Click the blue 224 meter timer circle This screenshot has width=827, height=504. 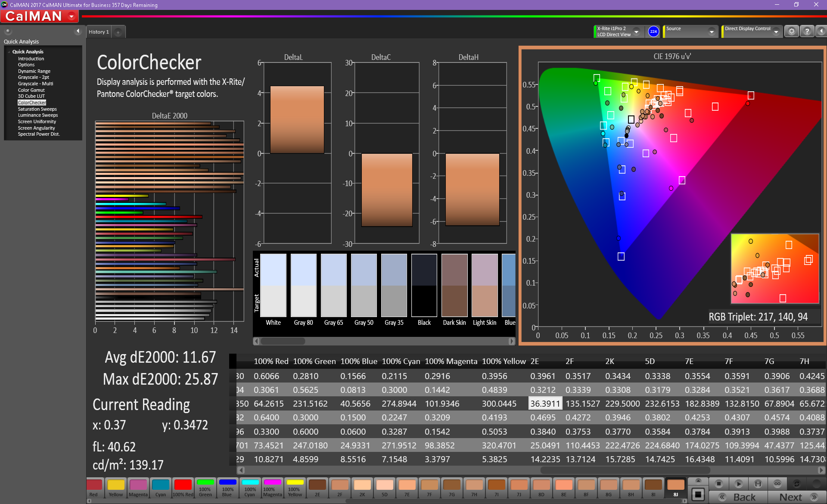pos(653,31)
